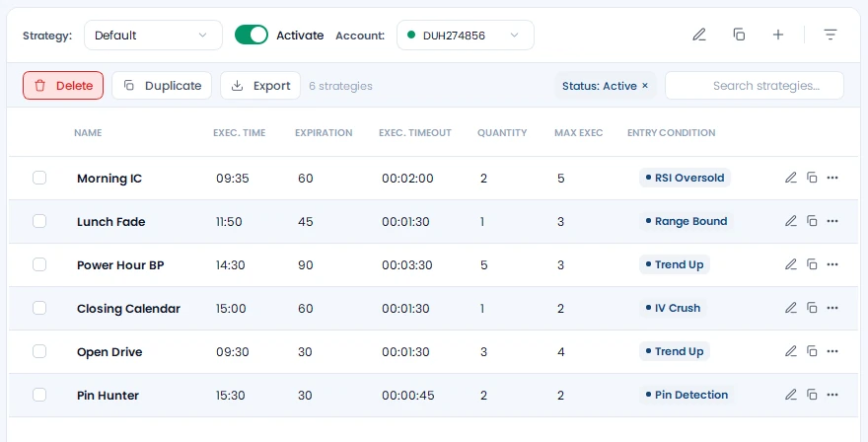Click the Range Bound condition tag
This screenshot has width=868, height=442.
(687, 221)
